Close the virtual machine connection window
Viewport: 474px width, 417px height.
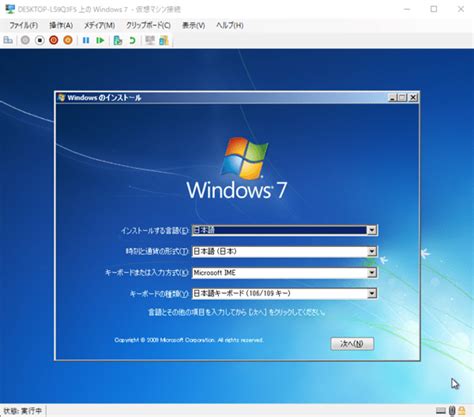pos(461,9)
